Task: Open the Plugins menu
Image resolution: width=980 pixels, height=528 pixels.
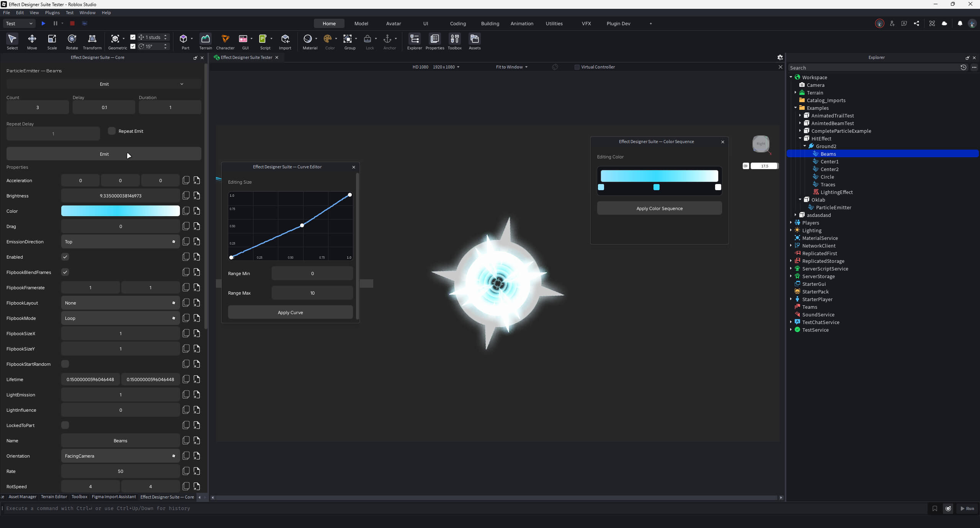Action: 52,13
